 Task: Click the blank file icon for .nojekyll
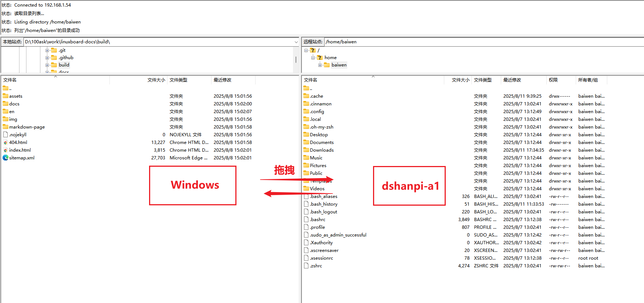(6, 135)
